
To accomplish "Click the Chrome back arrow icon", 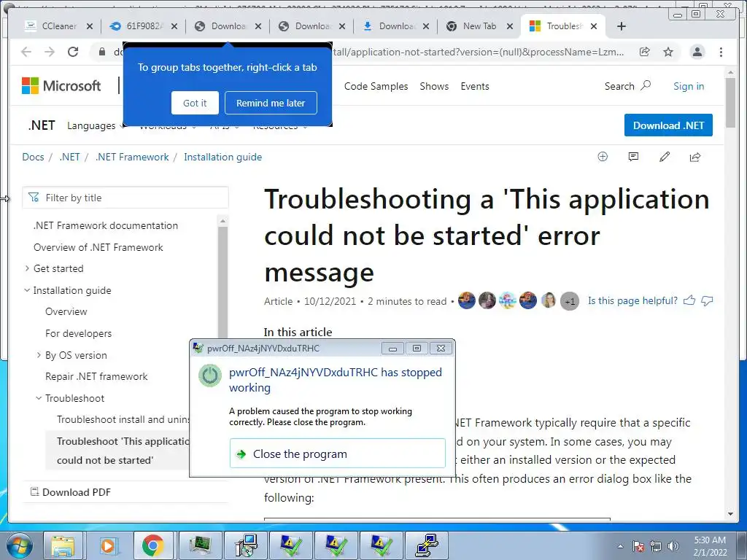I will pyautogui.click(x=26, y=52).
